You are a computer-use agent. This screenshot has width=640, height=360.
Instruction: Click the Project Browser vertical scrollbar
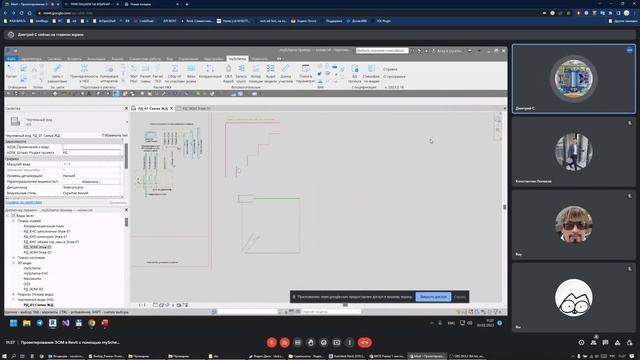click(126, 222)
